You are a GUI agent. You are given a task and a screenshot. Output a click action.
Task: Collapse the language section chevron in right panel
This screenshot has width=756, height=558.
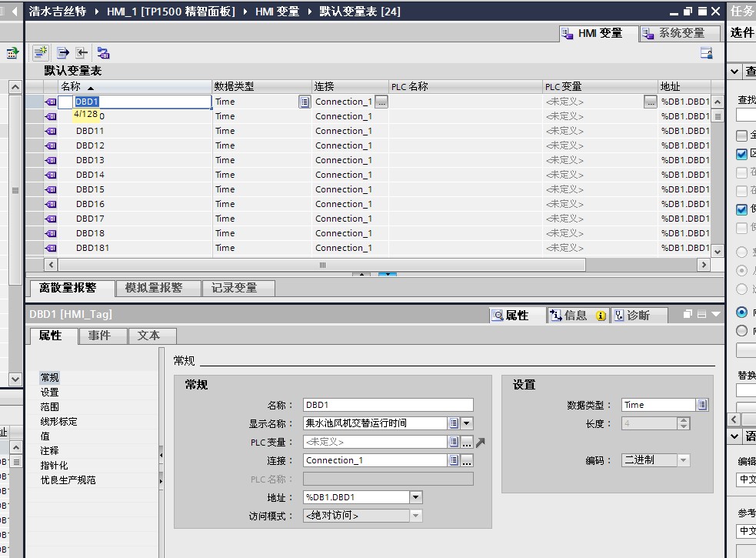(734, 436)
